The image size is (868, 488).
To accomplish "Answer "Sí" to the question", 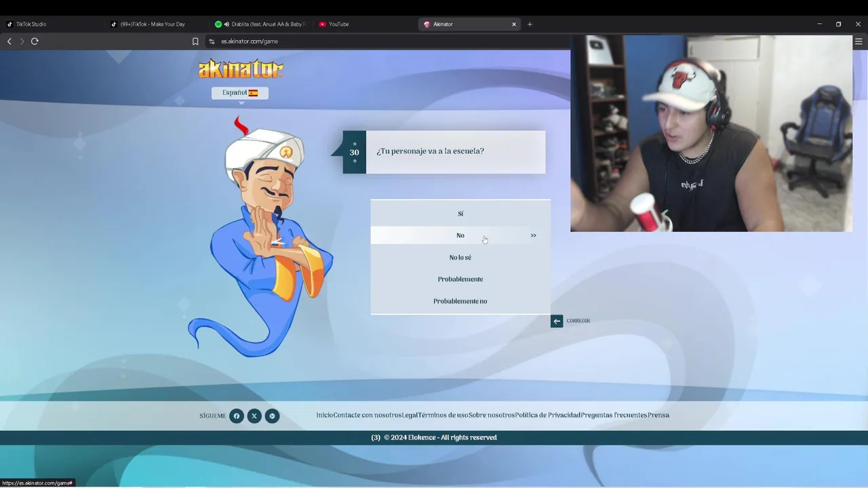I will click(x=460, y=213).
